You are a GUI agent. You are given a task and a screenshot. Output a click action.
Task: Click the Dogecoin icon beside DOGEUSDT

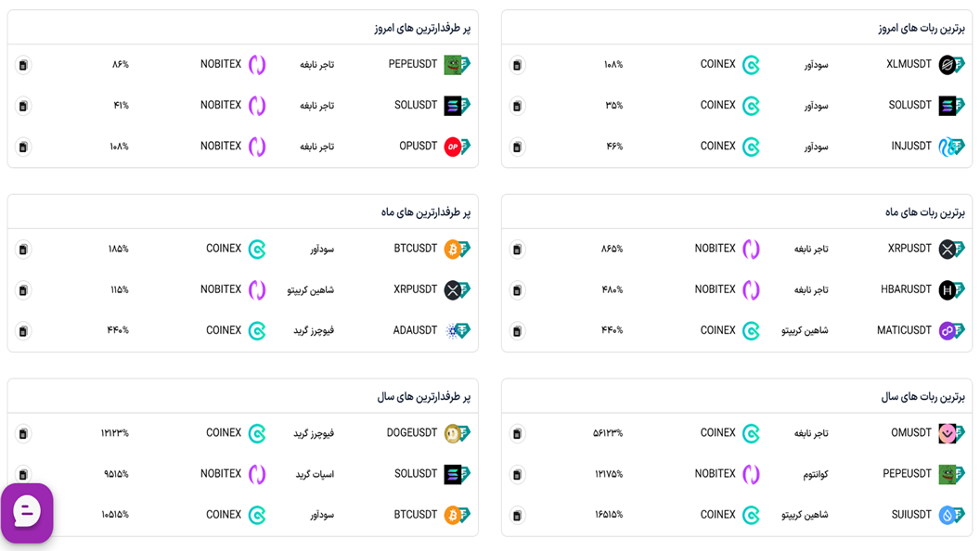(453, 433)
